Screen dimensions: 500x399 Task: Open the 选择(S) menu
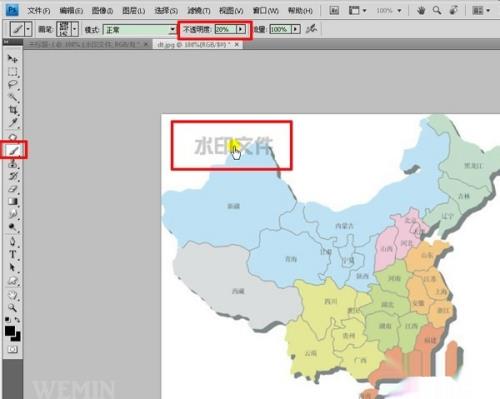coord(166,11)
